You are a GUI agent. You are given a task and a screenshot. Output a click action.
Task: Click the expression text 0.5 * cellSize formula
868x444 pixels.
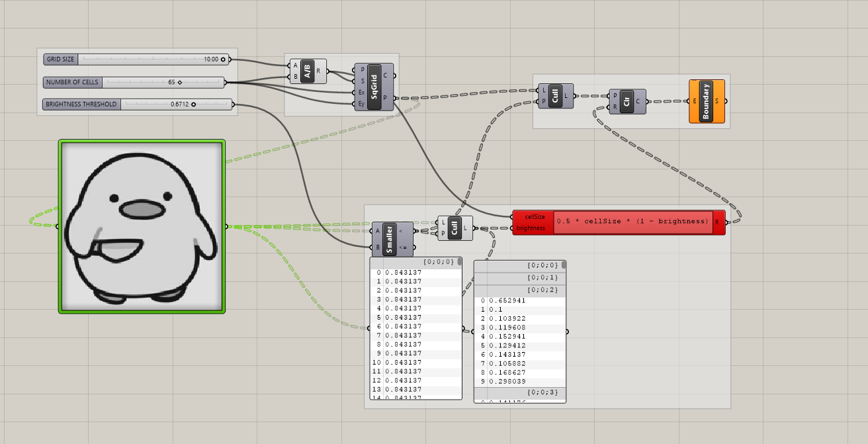(x=632, y=222)
